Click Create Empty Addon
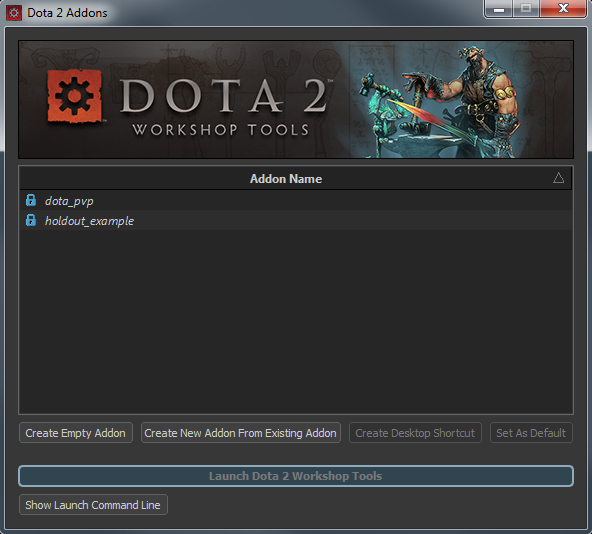 [x=76, y=433]
